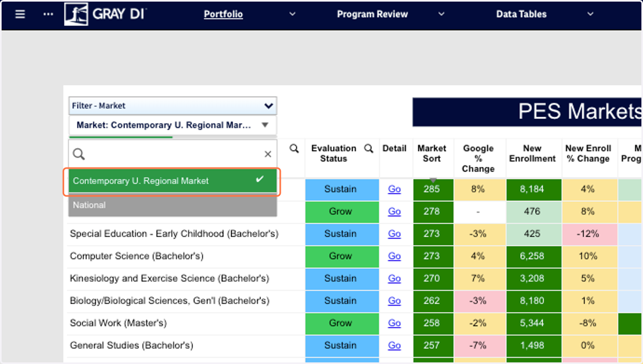Image resolution: width=643 pixels, height=364 pixels.
Task: Select Contemporary U. Regional Market option
Action: 173,181
